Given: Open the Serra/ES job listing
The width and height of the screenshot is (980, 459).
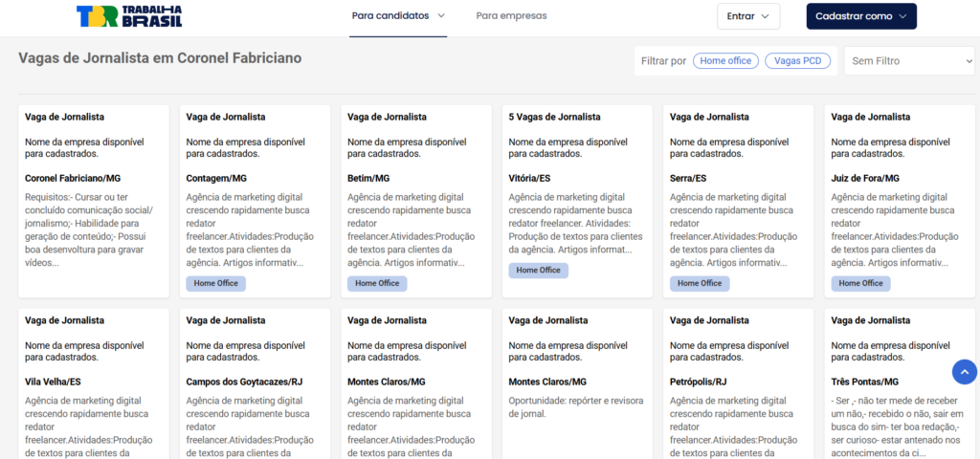Looking at the screenshot, I should (739, 201).
